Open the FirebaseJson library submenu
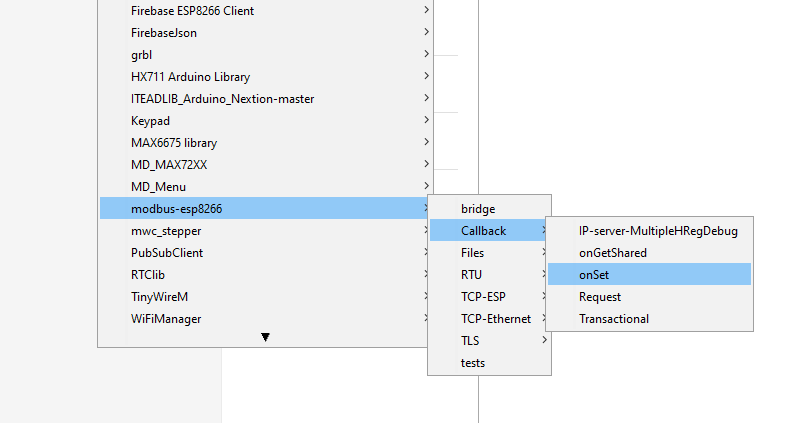 266,32
